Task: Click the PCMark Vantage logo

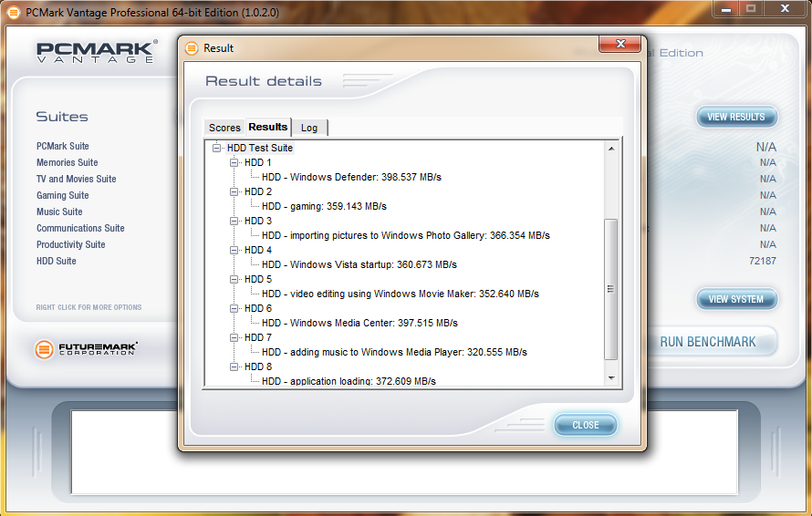Action: click(97, 52)
